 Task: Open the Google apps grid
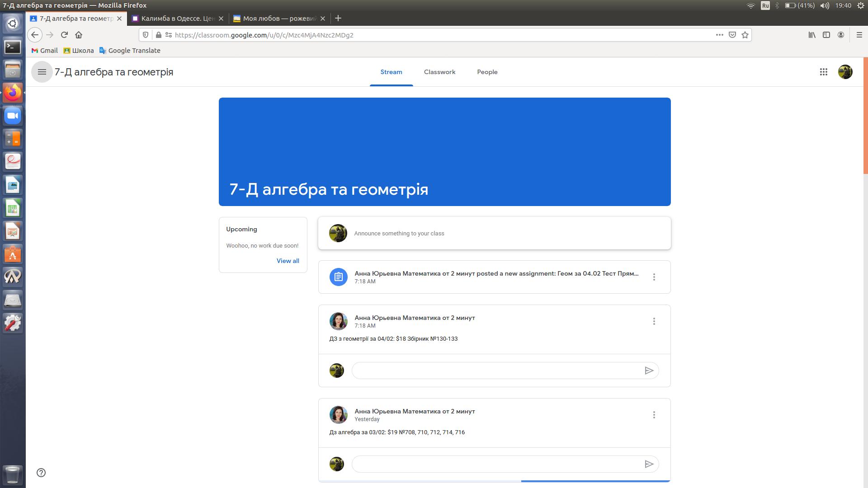click(x=823, y=72)
